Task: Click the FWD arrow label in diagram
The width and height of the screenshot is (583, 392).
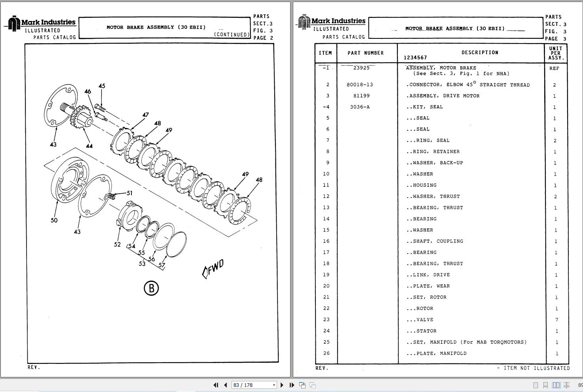Action: (x=213, y=269)
